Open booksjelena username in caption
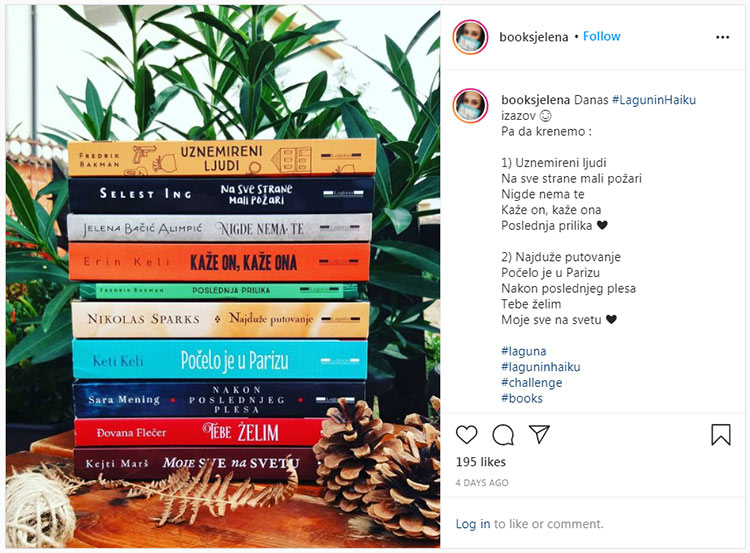 pyautogui.click(x=535, y=100)
